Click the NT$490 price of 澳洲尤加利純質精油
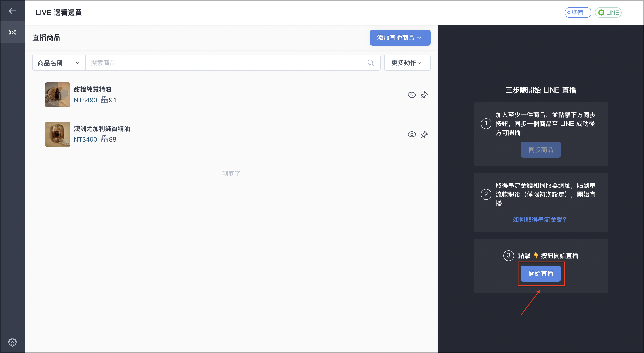 tap(85, 139)
